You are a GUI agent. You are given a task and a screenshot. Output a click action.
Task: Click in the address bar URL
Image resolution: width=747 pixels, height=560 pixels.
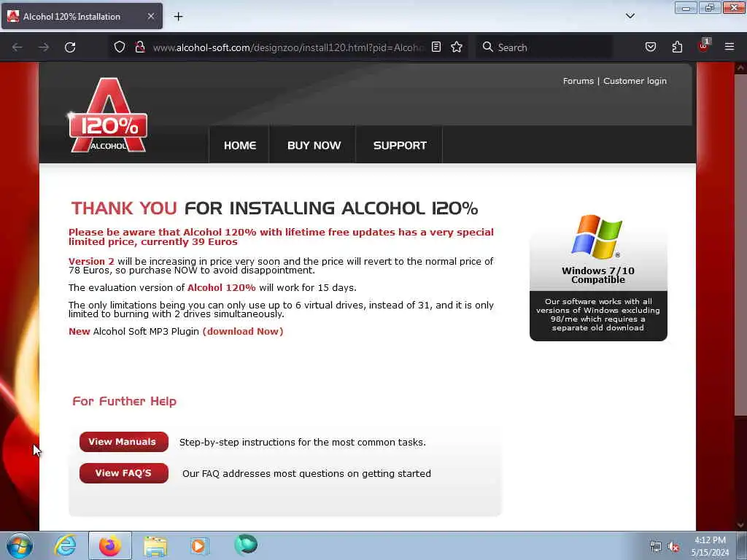pos(288,47)
